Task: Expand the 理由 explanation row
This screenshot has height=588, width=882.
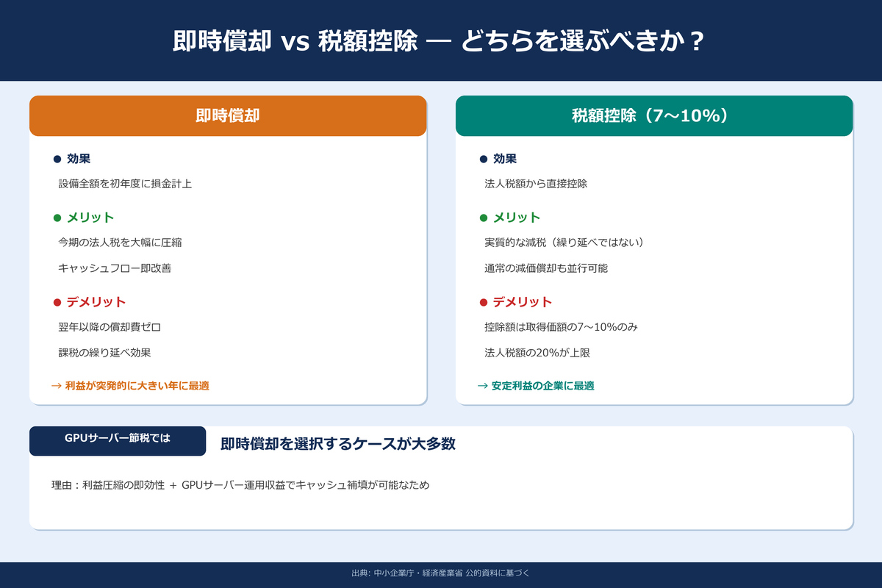Action: coord(241,485)
